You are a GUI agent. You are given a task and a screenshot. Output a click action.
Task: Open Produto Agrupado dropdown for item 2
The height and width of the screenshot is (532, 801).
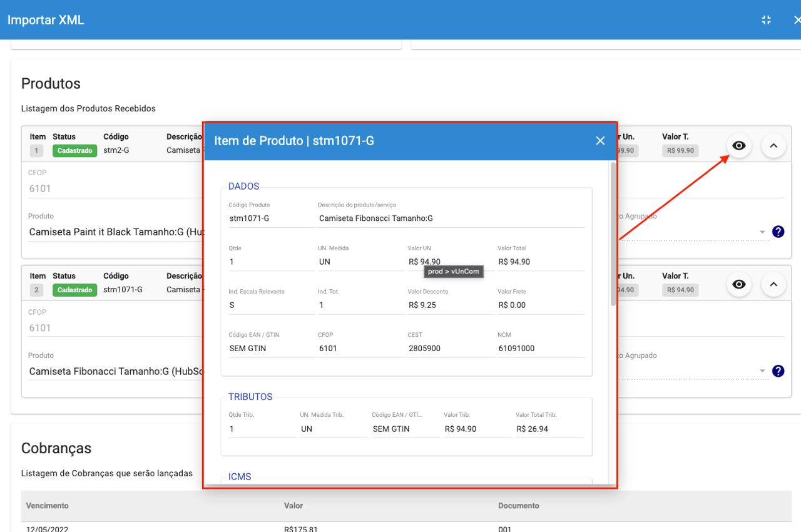pos(762,371)
